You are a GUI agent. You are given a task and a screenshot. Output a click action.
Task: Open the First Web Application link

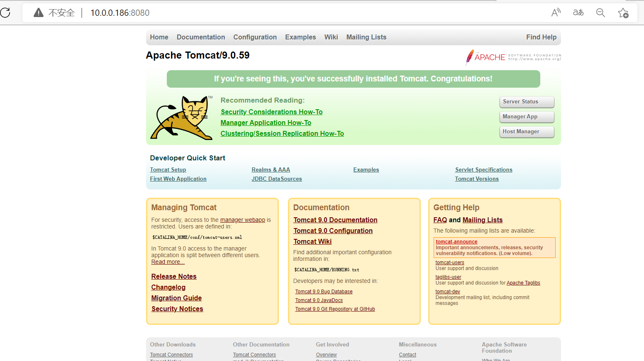pos(178,179)
